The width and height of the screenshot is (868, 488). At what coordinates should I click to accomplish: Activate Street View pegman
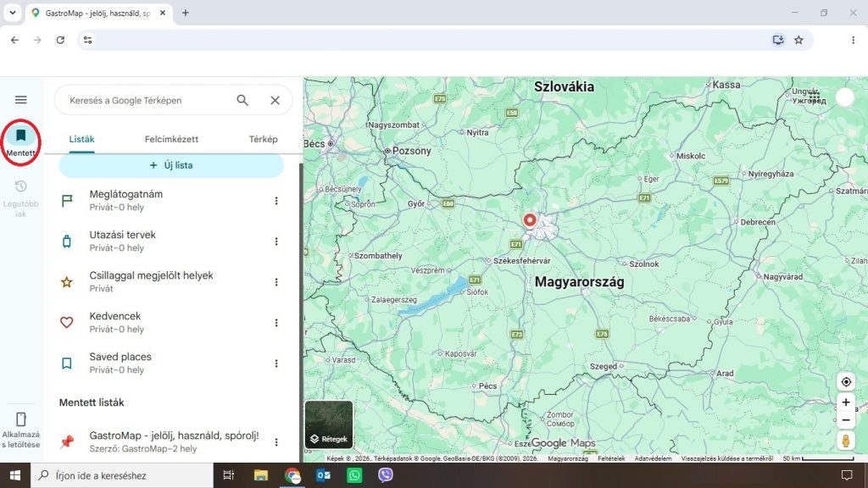pos(846,441)
